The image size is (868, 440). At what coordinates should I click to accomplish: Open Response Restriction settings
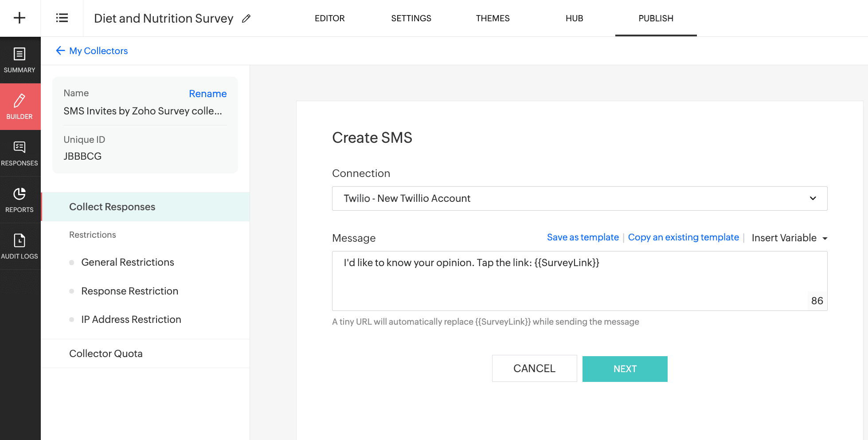130,291
